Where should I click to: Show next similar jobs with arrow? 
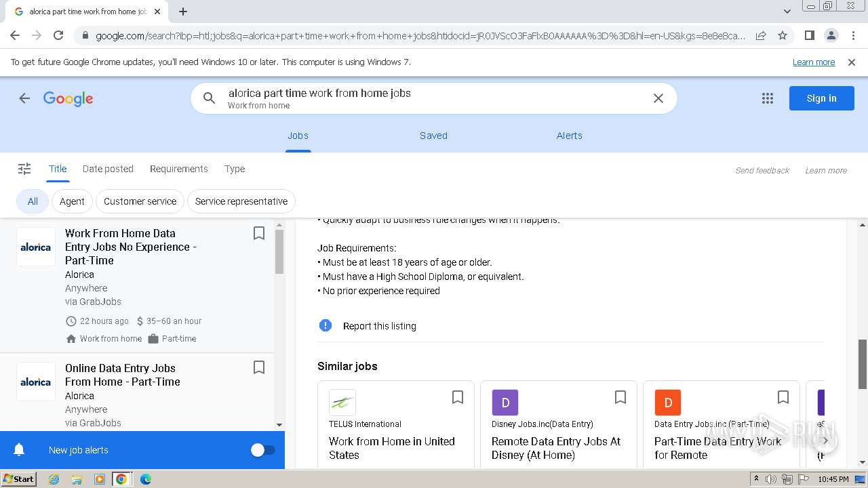point(825,441)
